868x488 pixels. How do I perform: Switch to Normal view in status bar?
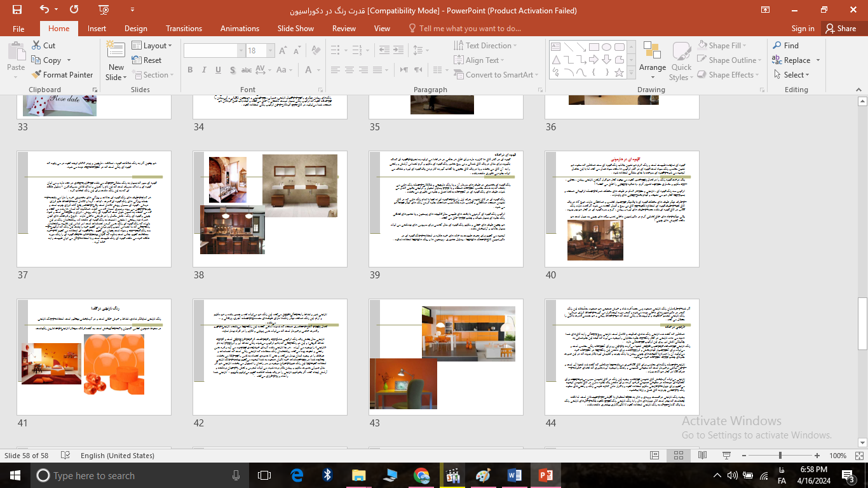point(654,456)
